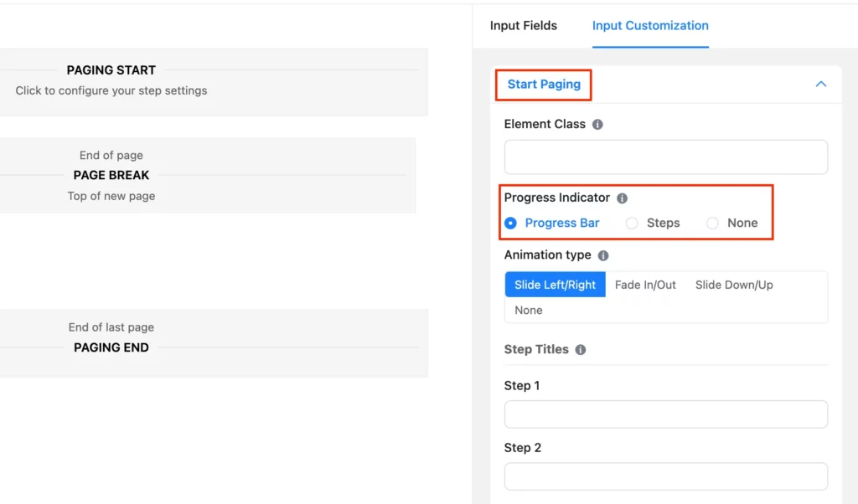Click the Step 2 title field
The height and width of the screenshot is (504, 858).
(665, 476)
